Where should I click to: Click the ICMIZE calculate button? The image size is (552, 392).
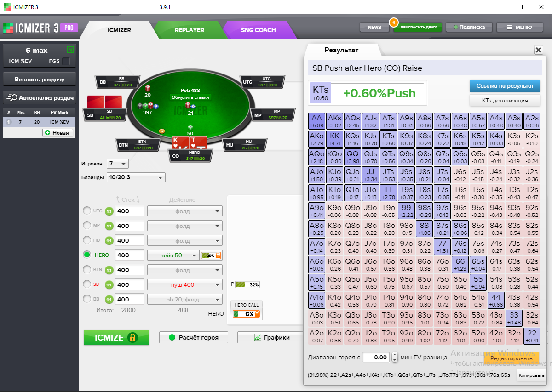(116, 338)
